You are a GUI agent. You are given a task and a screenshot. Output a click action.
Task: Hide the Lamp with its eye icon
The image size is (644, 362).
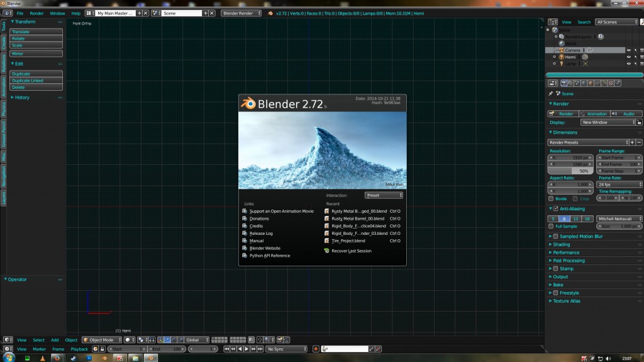(628, 64)
